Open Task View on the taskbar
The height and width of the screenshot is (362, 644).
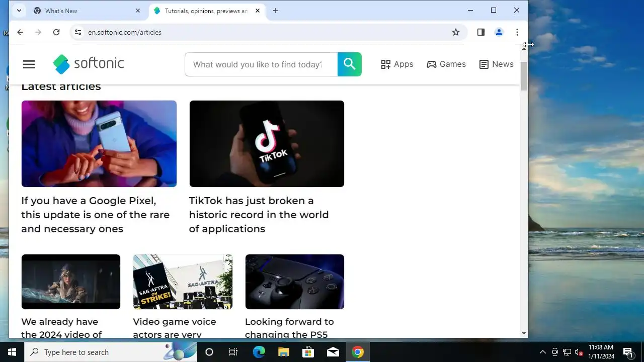[233, 352]
